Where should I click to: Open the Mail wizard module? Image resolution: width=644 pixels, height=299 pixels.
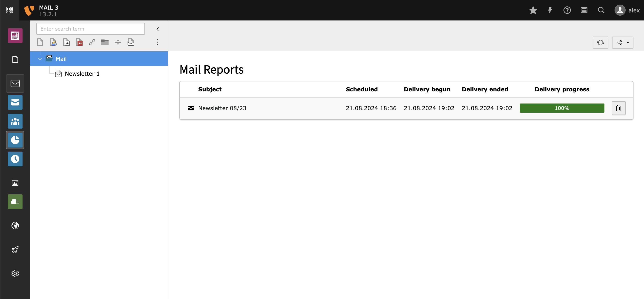click(15, 102)
